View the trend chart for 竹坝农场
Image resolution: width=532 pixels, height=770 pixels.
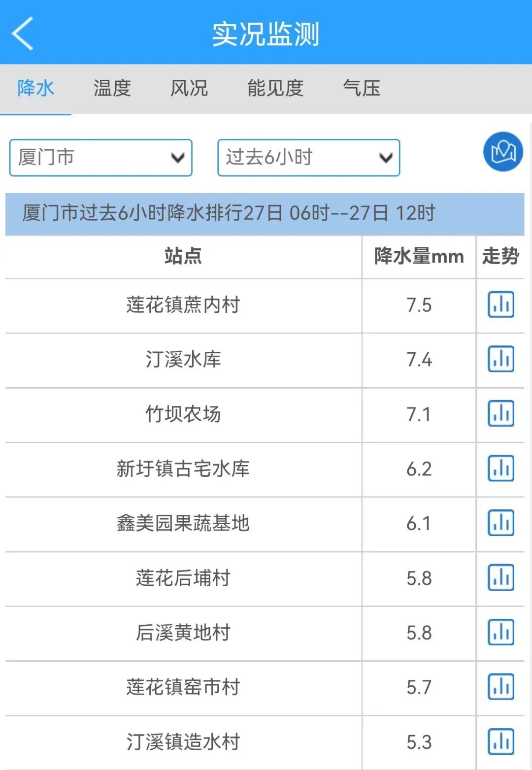500,414
